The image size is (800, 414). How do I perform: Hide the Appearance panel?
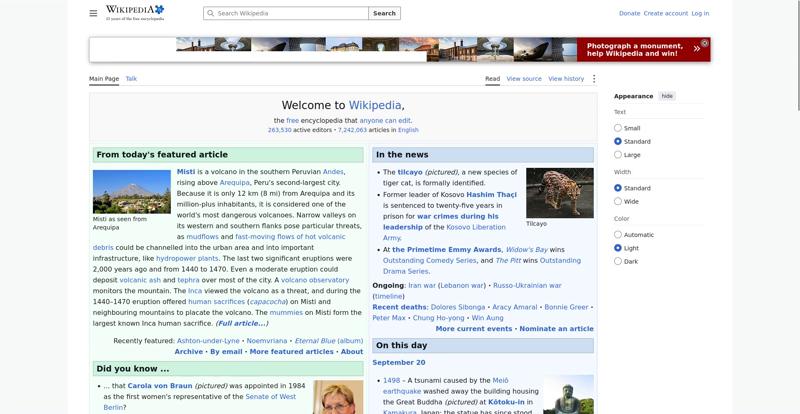[x=667, y=96]
